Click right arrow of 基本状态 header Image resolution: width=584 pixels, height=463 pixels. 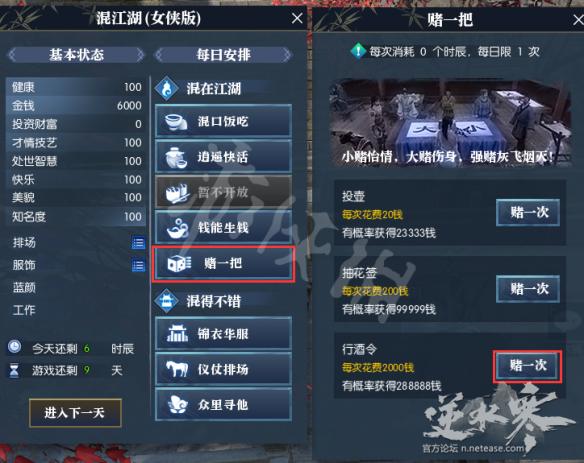tap(140, 55)
